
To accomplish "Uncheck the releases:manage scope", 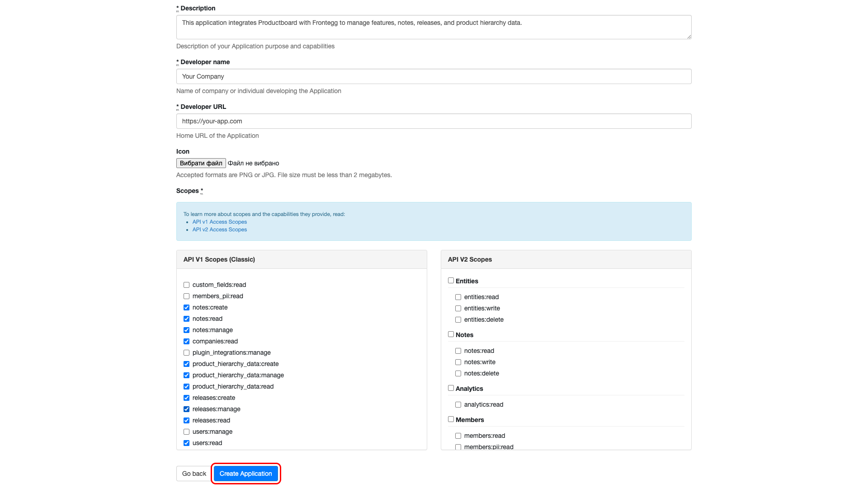I will pos(186,409).
